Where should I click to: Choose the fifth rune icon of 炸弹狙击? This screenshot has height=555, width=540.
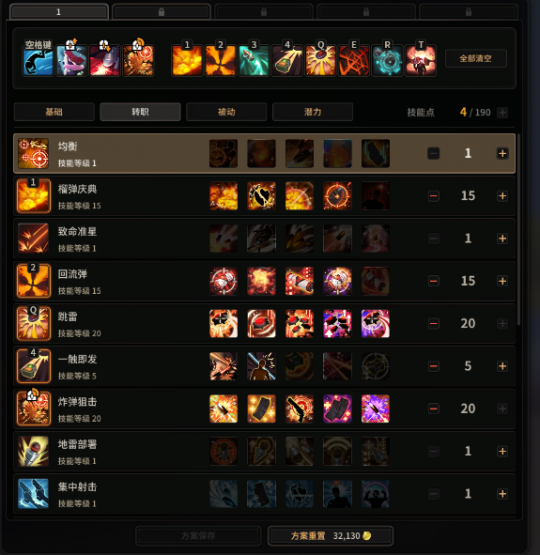point(375,409)
